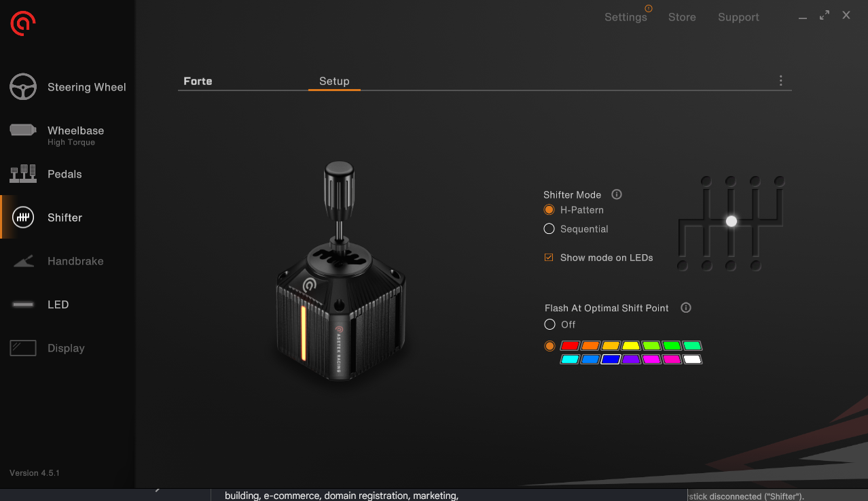Open the three-dot more options menu
The width and height of the screenshot is (868, 501).
[780, 81]
